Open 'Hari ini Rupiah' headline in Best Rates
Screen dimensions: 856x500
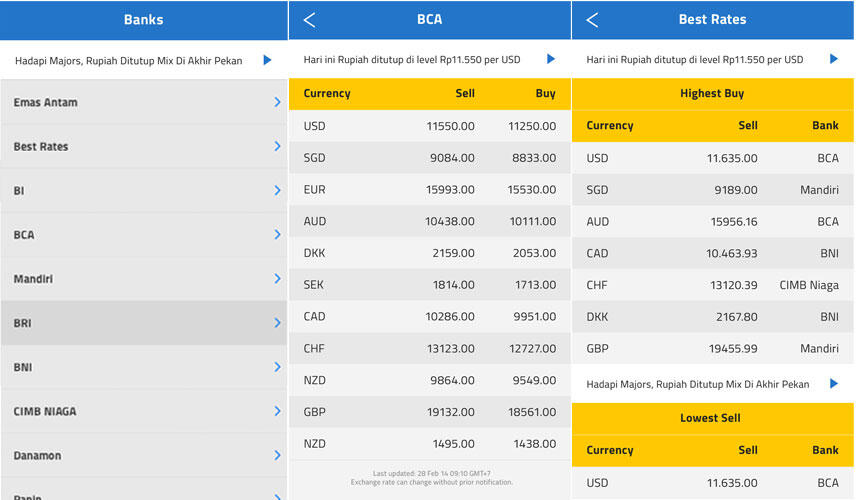[x=694, y=59]
